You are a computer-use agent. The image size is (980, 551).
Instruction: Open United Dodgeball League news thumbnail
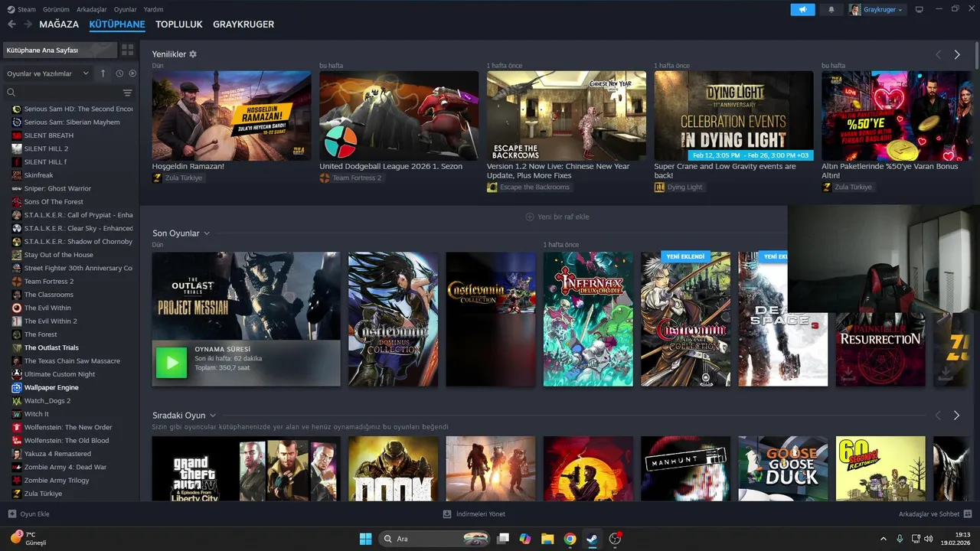(399, 116)
